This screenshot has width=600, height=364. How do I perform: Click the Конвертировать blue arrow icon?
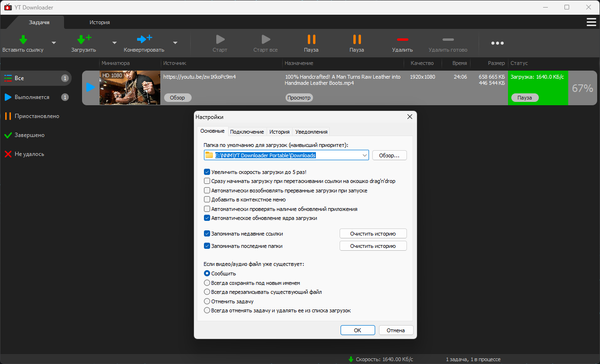pos(144,39)
